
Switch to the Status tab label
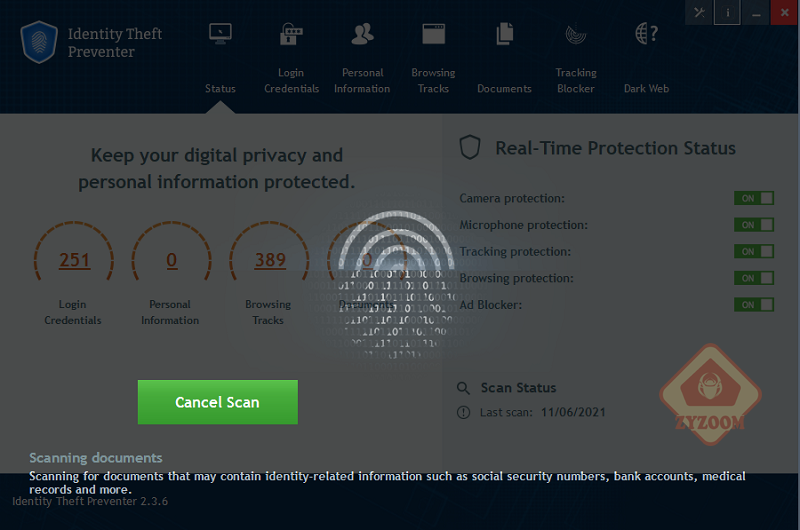click(220, 88)
